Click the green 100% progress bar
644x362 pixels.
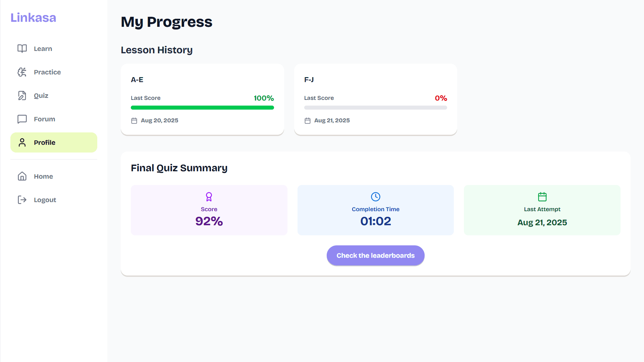point(202,108)
